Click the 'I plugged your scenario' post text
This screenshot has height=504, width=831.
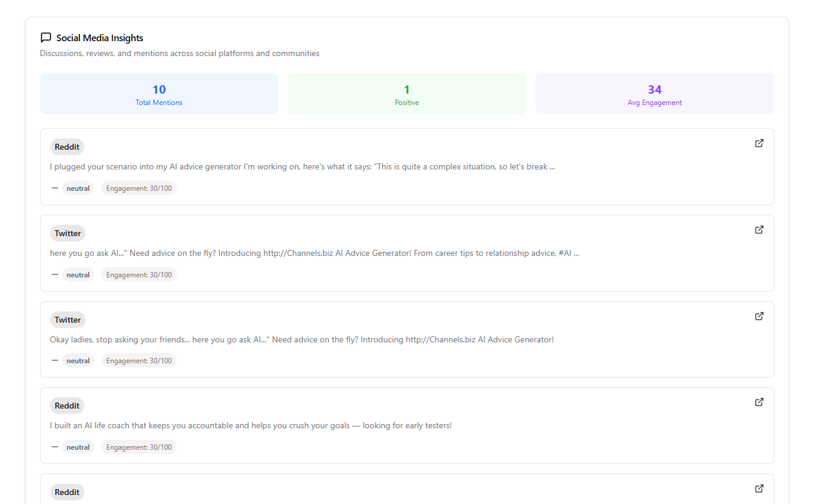point(303,167)
